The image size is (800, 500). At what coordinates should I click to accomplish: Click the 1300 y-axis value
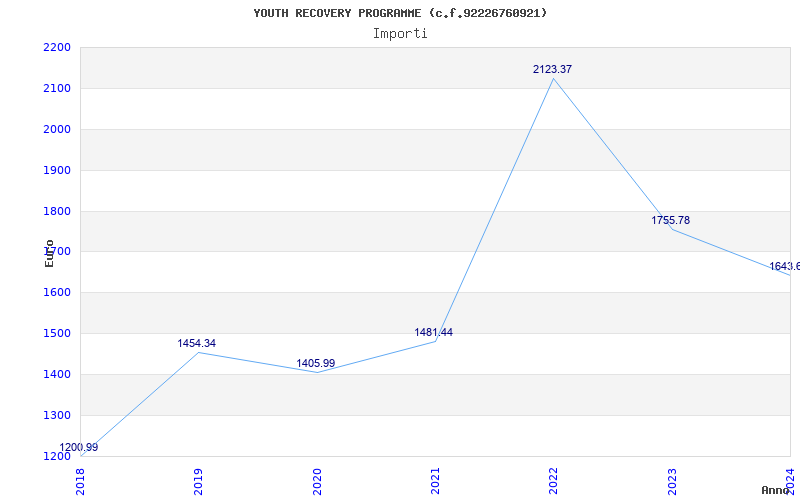(57, 415)
